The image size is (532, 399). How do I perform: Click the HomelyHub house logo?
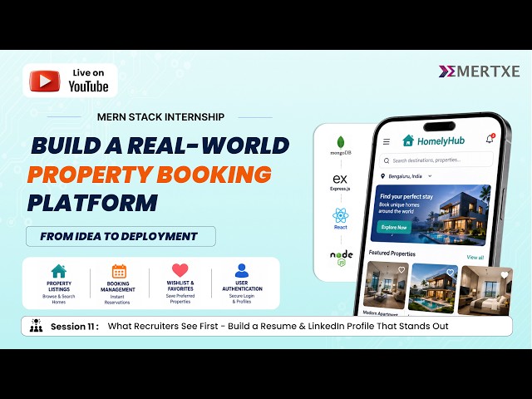[x=408, y=140]
